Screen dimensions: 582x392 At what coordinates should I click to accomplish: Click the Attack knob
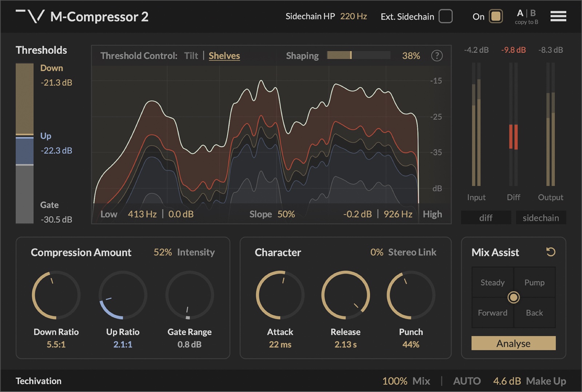(280, 295)
